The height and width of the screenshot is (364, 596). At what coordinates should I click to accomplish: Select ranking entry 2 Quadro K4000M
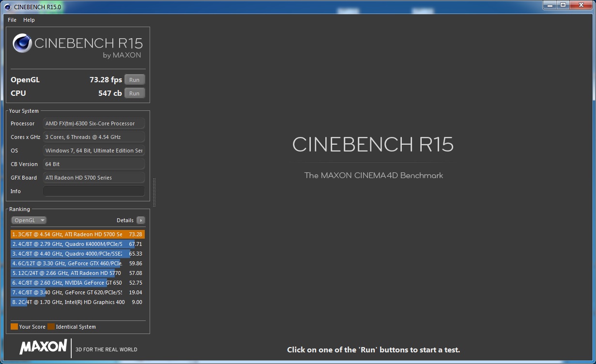(77, 244)
